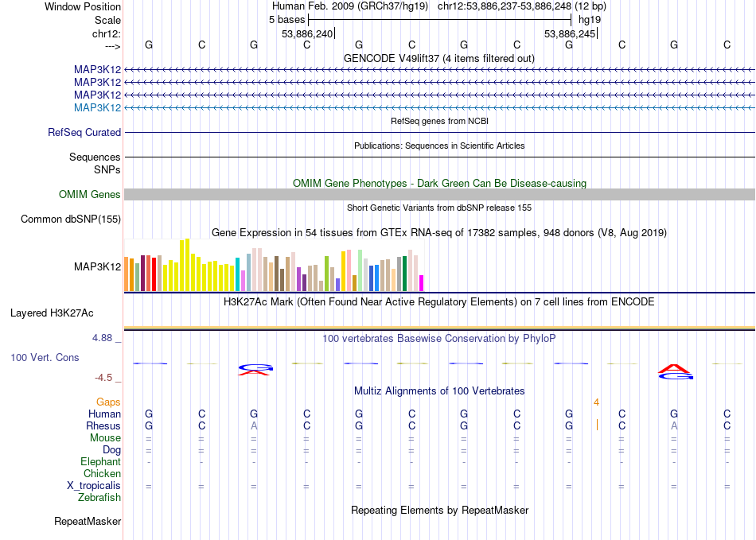
Task: Click the orange gap marker labeled 4
Action: coord(596,402)
